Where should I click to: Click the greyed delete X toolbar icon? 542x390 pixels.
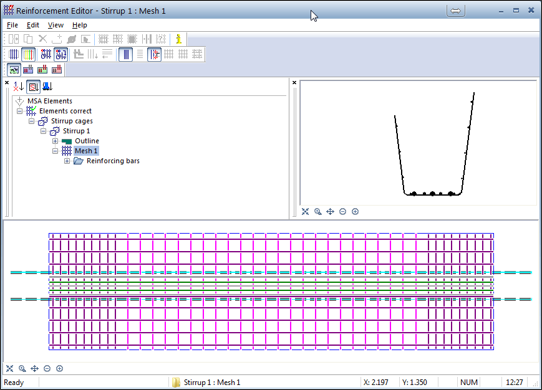click(x=43, y=39)
